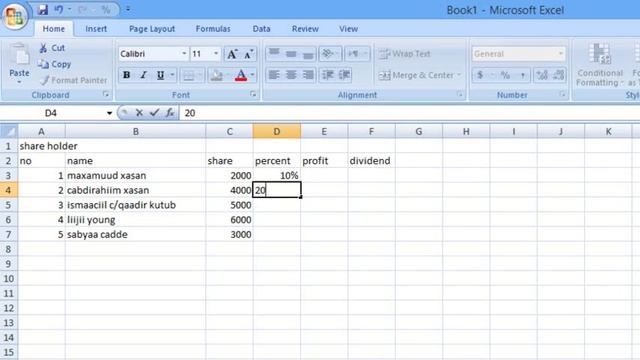Save the workbook from Quick Access toolbar

pos(42,9)
